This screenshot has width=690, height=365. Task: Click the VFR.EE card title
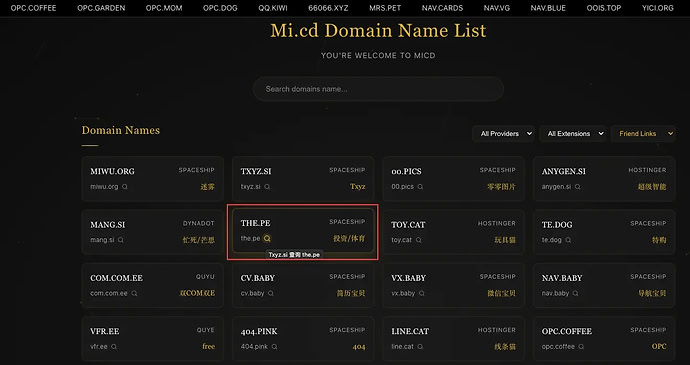tap(105, 331)
